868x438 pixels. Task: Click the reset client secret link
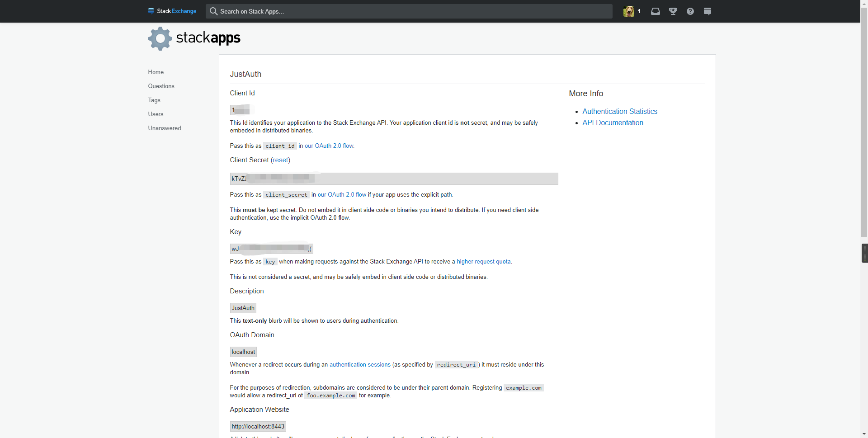(x=280, y=160)
